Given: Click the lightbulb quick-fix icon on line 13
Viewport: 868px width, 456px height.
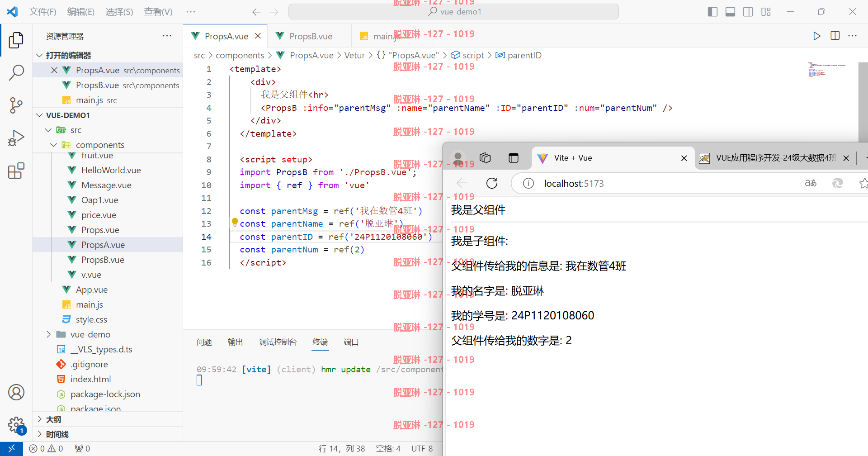Looking at the screenshot, I should [x=235, y=222].
